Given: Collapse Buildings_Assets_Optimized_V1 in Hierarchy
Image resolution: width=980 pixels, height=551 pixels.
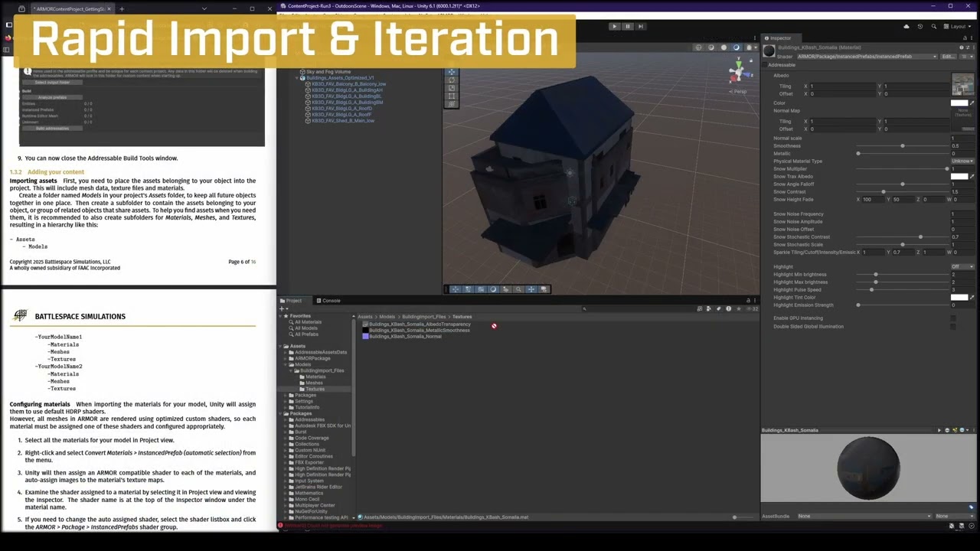Looking at the screenshot, I should tap(297, 77).
